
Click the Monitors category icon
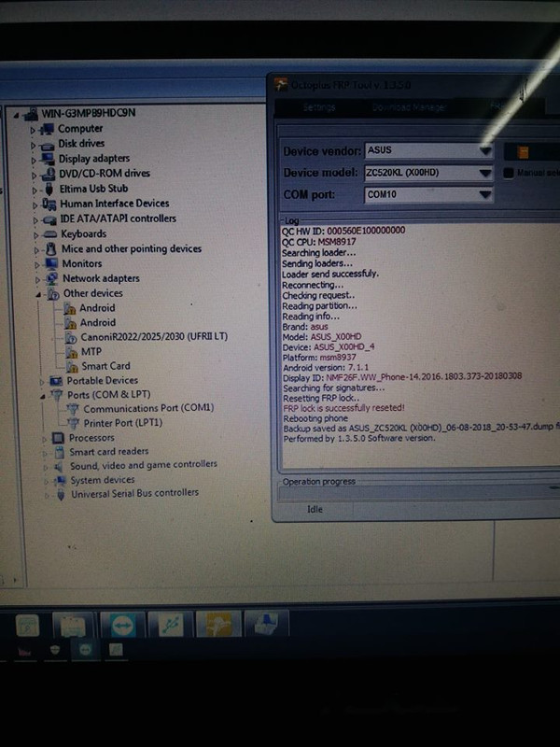(51, 264)
